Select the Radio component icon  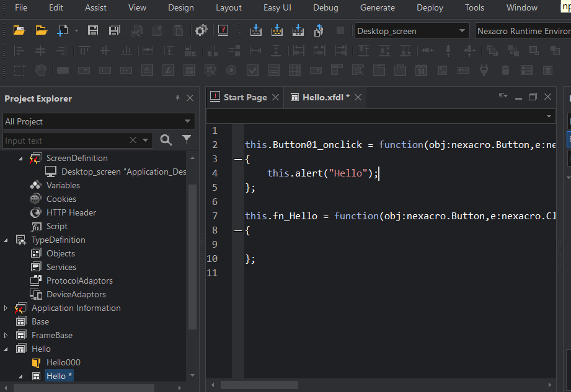231,70
